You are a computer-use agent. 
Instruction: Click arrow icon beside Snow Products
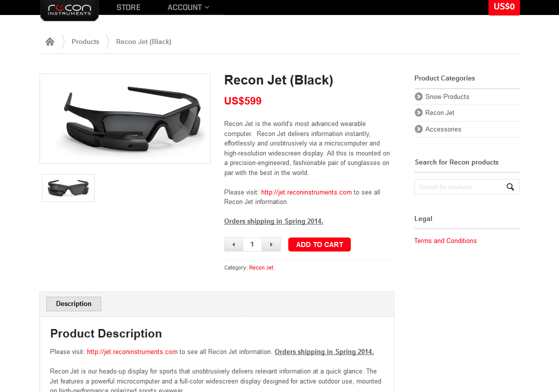[x=418, y=96]
